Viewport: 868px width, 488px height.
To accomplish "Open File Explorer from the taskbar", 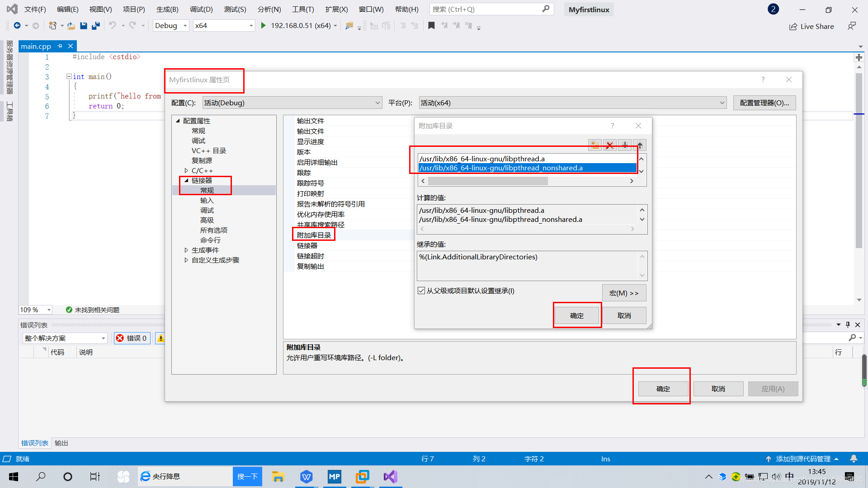I will pyautogui.click(x=278, y=477).
